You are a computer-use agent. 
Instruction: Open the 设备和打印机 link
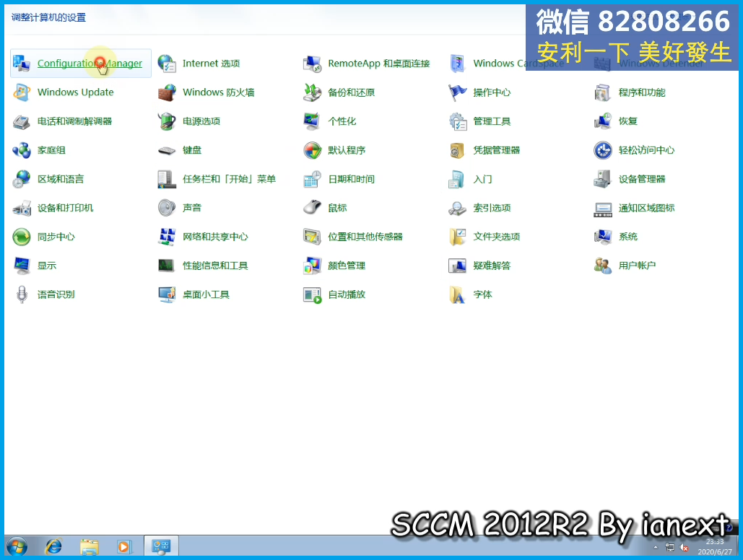click(66, 208)
